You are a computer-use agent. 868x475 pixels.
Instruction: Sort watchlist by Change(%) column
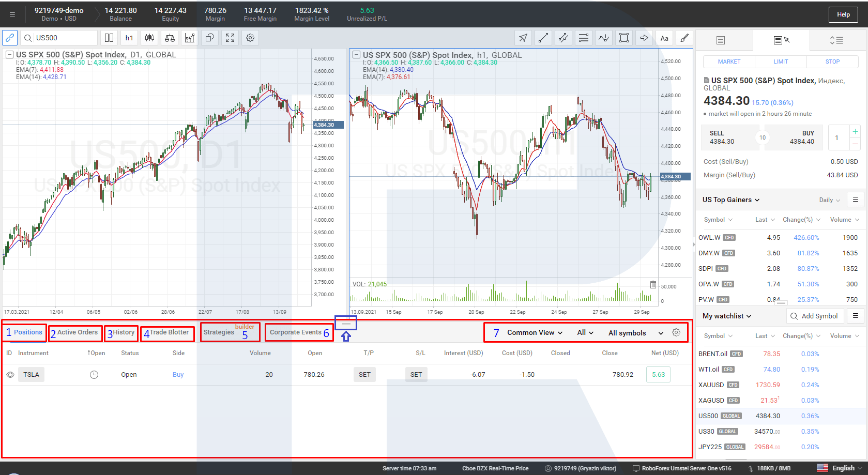click(801, 336)
